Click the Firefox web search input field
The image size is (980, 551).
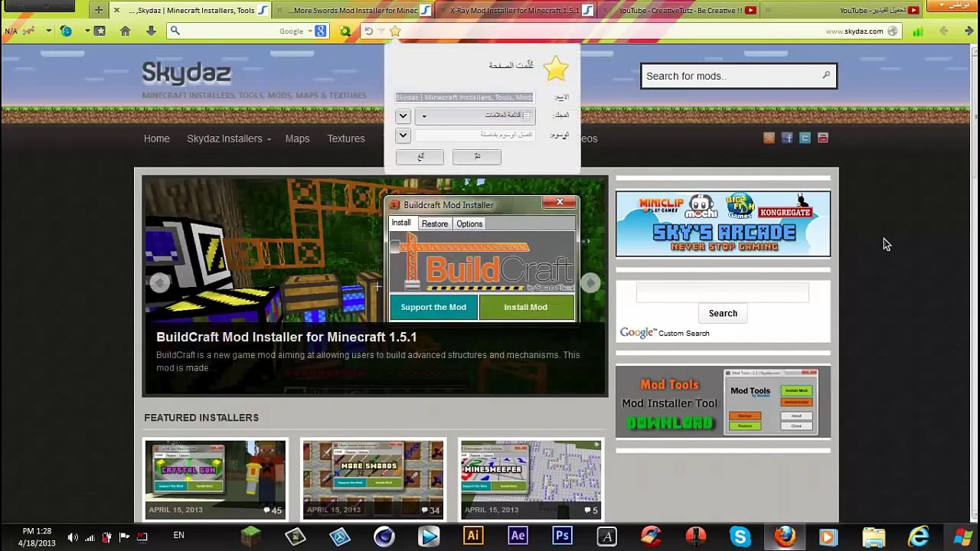coord(230,31)
